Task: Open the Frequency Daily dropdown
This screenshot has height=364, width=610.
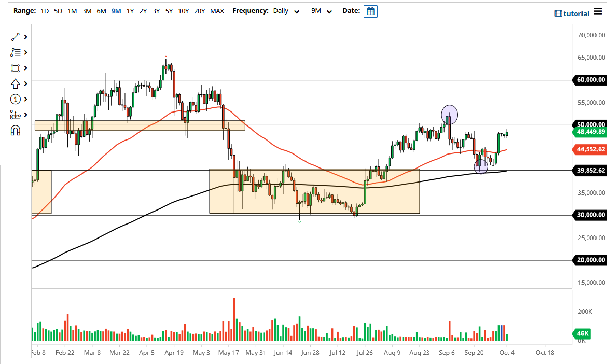Action: click(x=286, y=11)
